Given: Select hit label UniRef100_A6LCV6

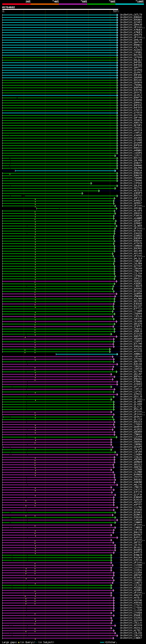Looking at the screenshot, I should click(131, 485).
